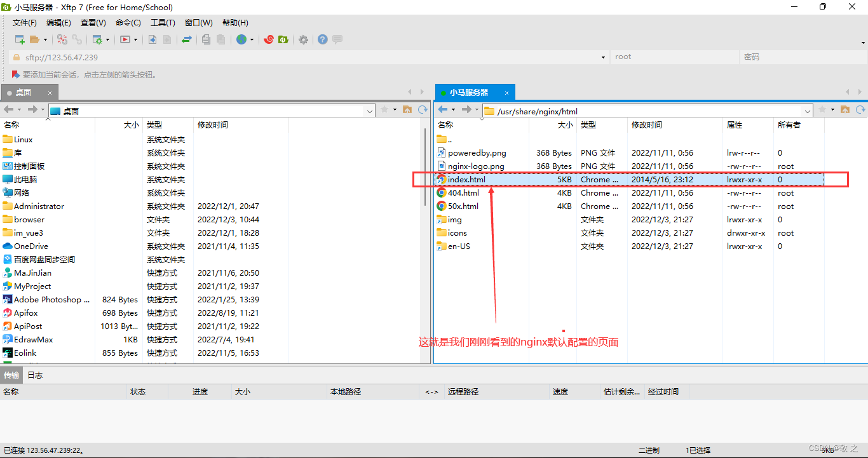868x458 pixels.
Task: Open the host address history dropdown
Action: 603,57
